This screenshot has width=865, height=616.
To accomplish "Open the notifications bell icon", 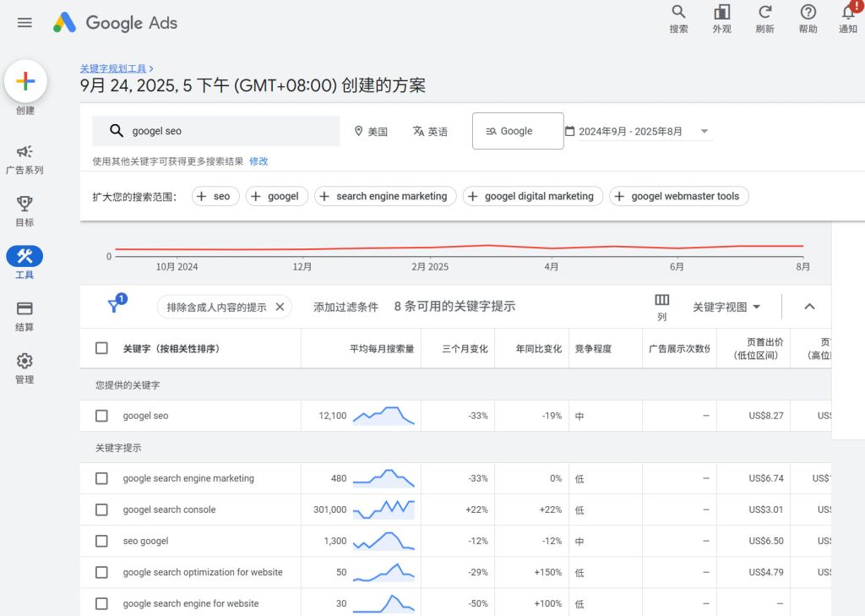I will (848, 13).
